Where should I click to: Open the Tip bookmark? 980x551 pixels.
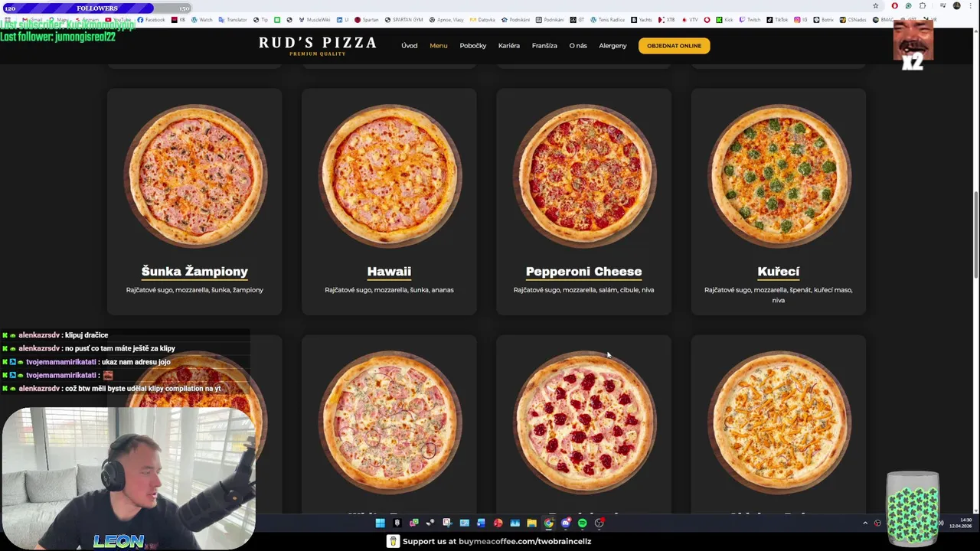click(261, 20)
